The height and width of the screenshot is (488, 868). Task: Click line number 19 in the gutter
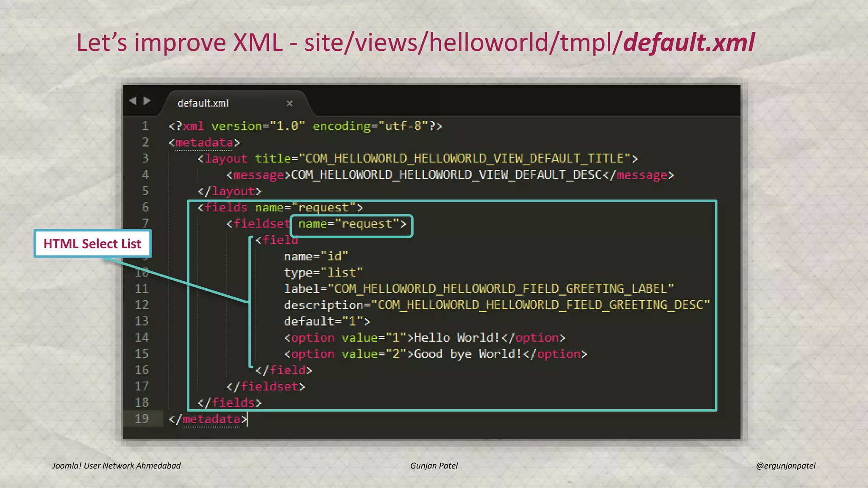pos(142,419)
